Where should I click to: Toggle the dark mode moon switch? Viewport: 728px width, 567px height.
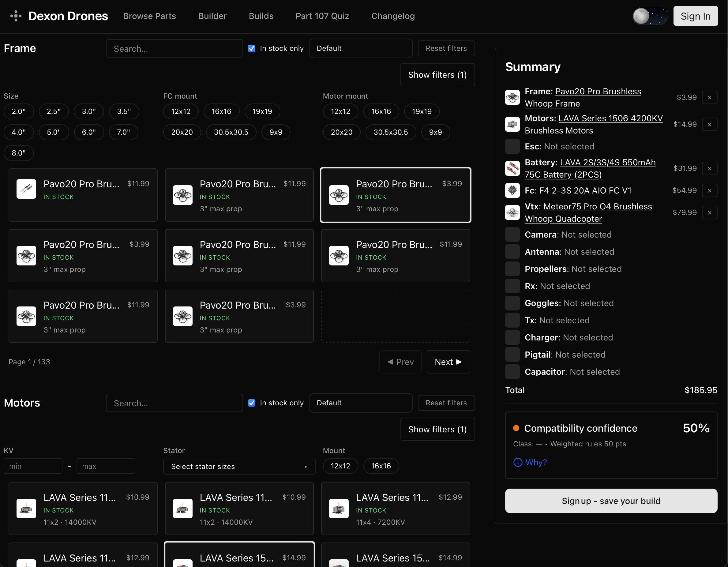(650, 16)
